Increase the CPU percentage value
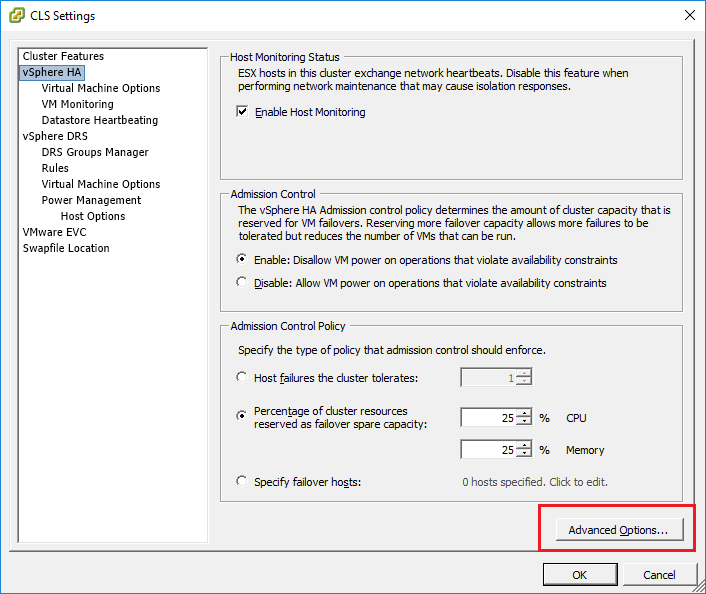Image resolution: width=706 pixels, height=594 pixels. click(524, 413)
